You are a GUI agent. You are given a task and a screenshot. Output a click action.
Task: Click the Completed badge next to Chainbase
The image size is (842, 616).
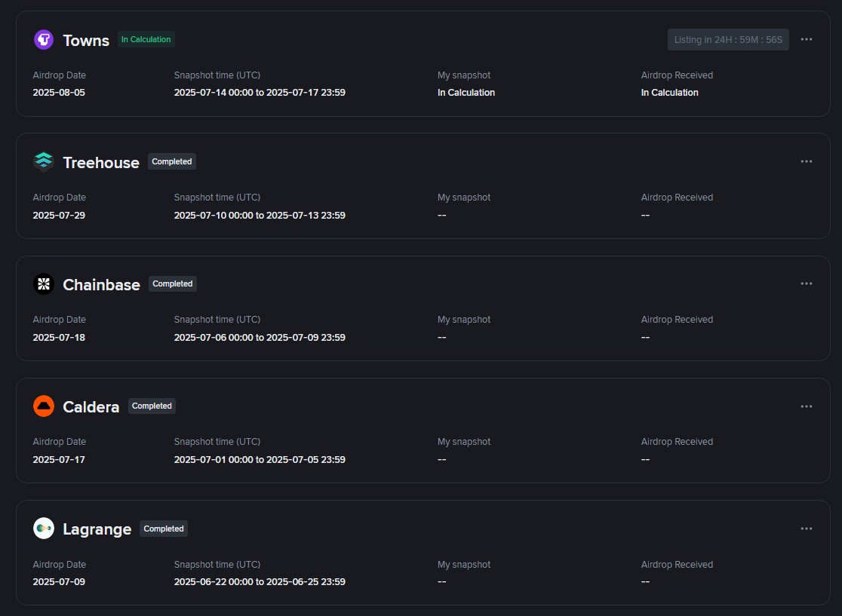(x=172, y=283)
